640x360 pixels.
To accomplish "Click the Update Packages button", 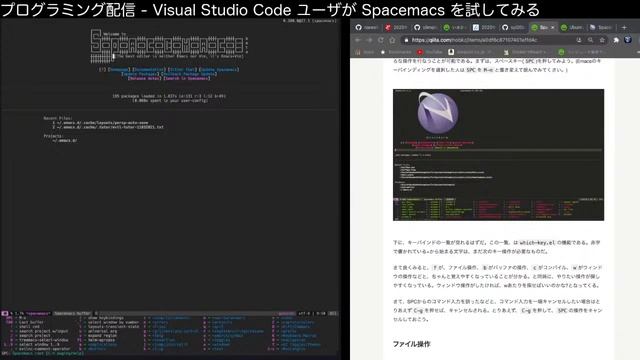I will 140,74.
